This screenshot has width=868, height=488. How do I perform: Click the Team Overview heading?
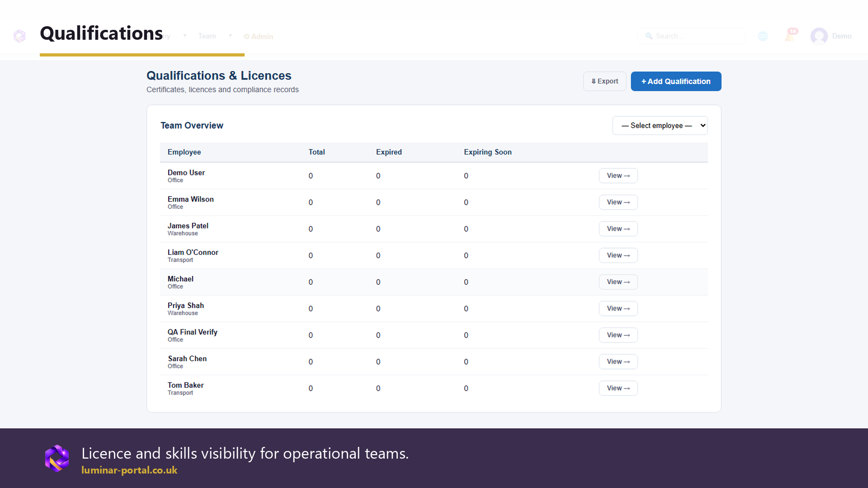pos(192,126)
